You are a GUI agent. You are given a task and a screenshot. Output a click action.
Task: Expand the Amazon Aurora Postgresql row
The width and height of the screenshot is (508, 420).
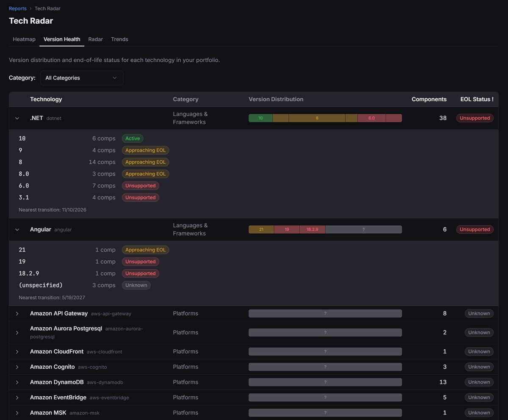(17, 333)
